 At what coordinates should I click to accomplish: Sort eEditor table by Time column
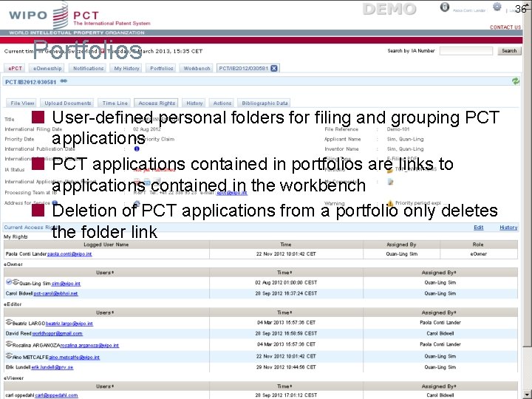pyautogui.click(x=284, y=312)
